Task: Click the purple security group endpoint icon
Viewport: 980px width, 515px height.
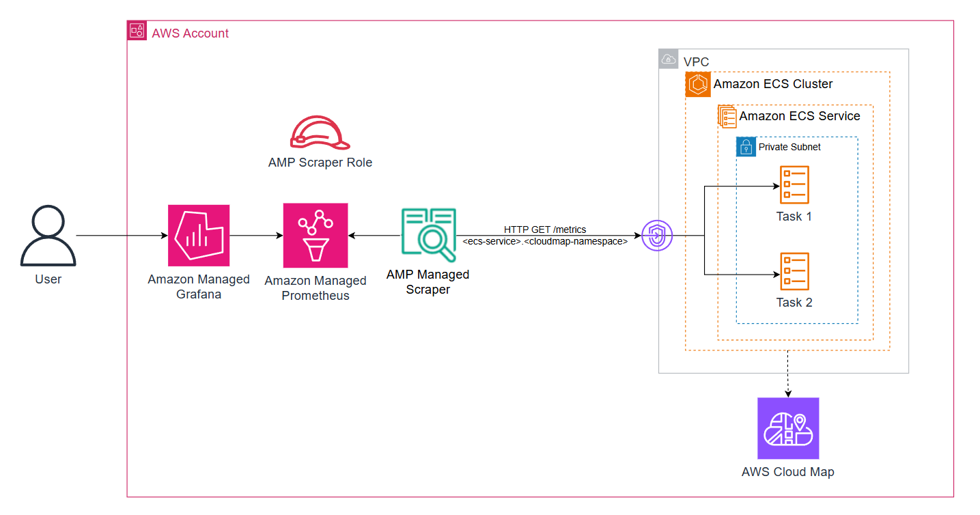Action: 657,234
